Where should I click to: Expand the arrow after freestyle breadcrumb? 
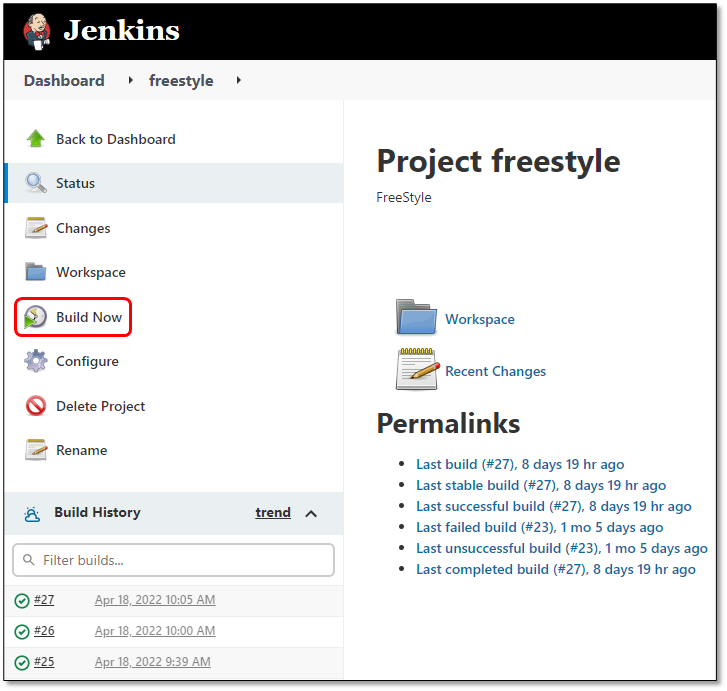[239, 80]
